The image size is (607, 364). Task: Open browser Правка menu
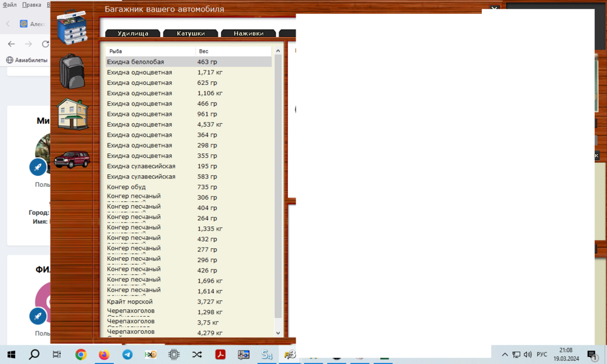tap(32, 5)
